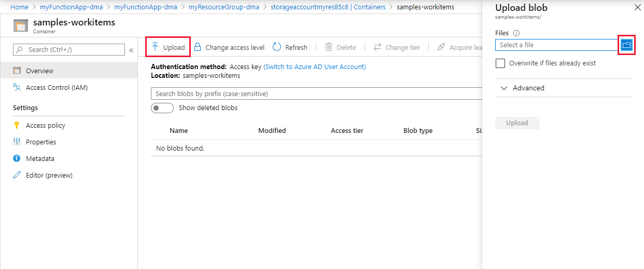Open Metadata settings page
The width and height of the screenshot is (644, 269).
[40, 158]
